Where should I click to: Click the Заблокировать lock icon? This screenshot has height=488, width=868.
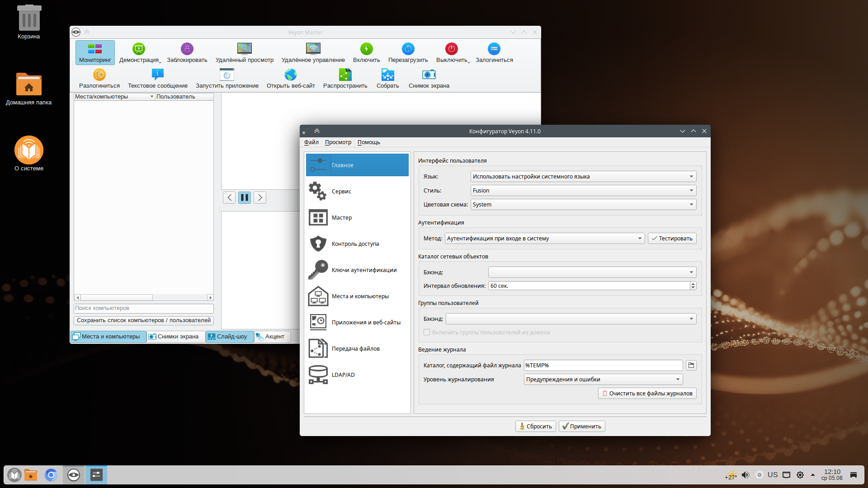click(x=187, y=49)
